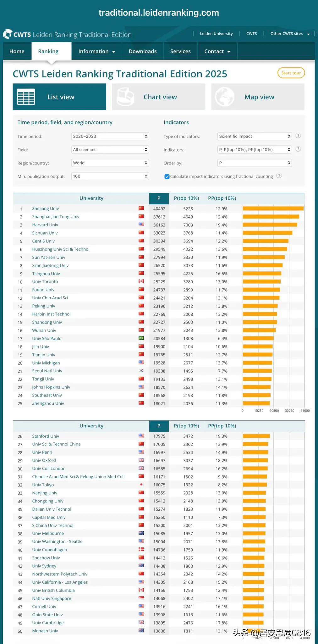Open Region/country dropdown World
Image resolution: width=318 pixels, height=644 pixels.
(110, 163)
